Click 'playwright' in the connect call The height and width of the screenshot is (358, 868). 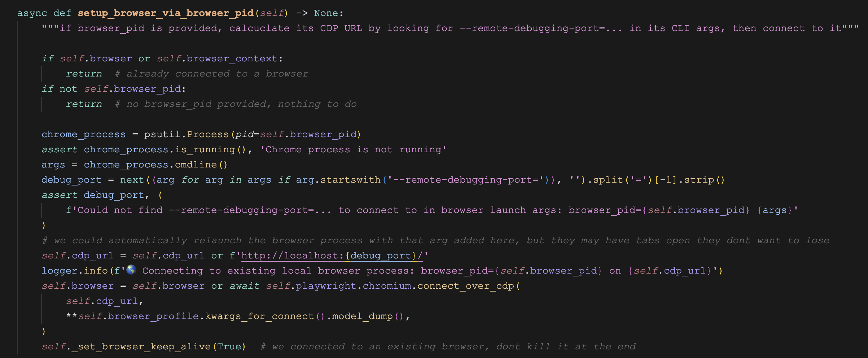326,286
